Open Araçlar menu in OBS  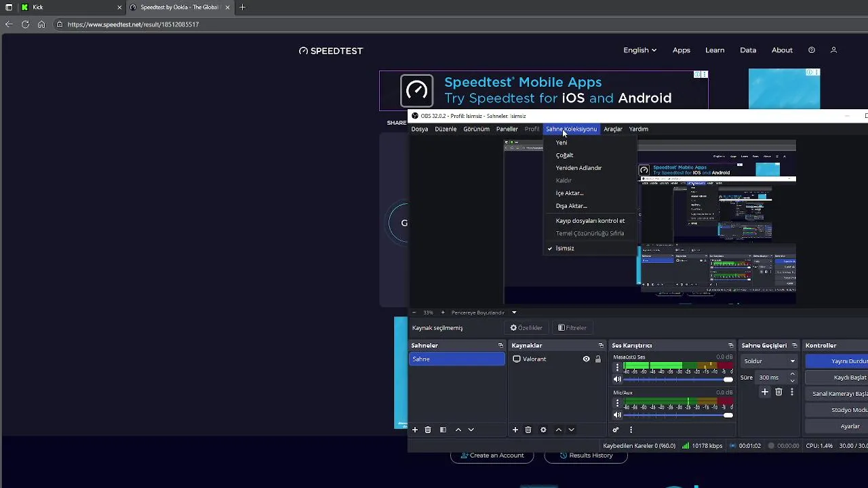[613, 129]
